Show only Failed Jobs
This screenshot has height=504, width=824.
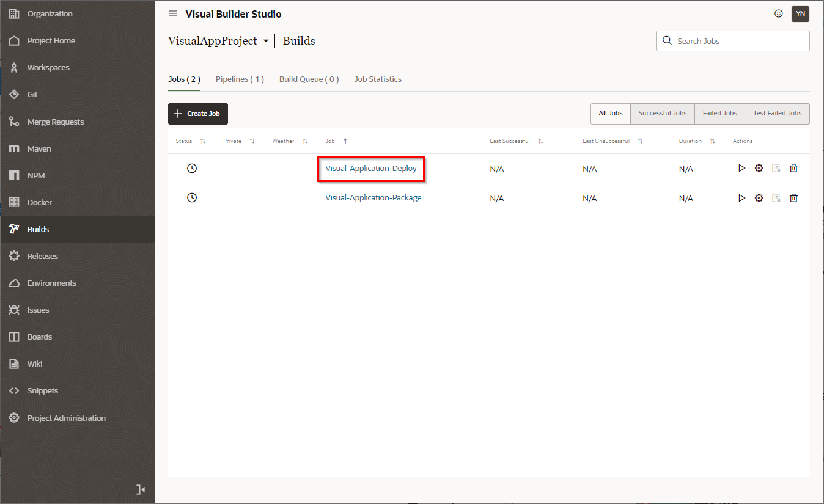coord(719,114)
